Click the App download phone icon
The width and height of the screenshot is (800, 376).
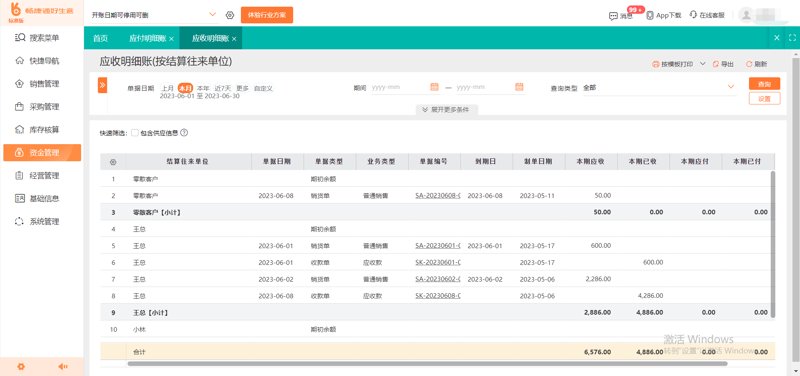click(650, 15)
